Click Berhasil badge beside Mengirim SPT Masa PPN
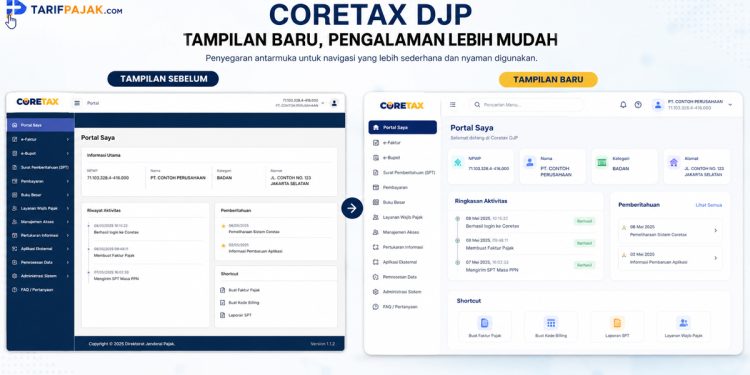Viewport: 750px width, 375px height. (x=585, y=265)
